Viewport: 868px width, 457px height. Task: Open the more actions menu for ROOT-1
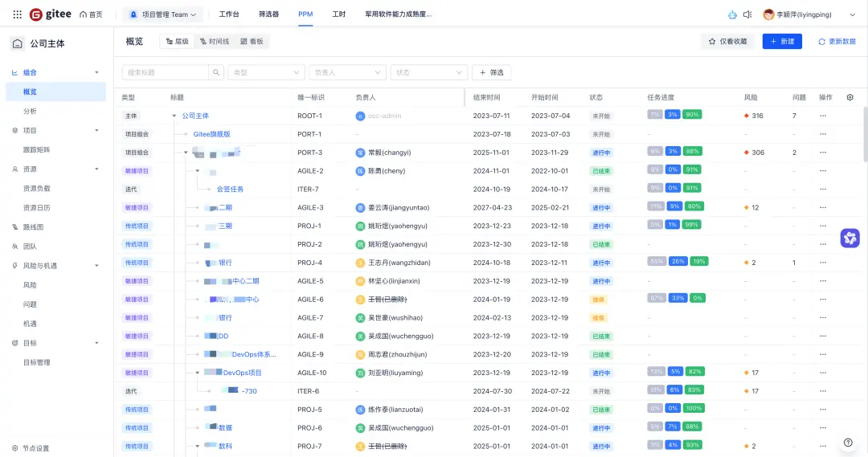point(823,116)
